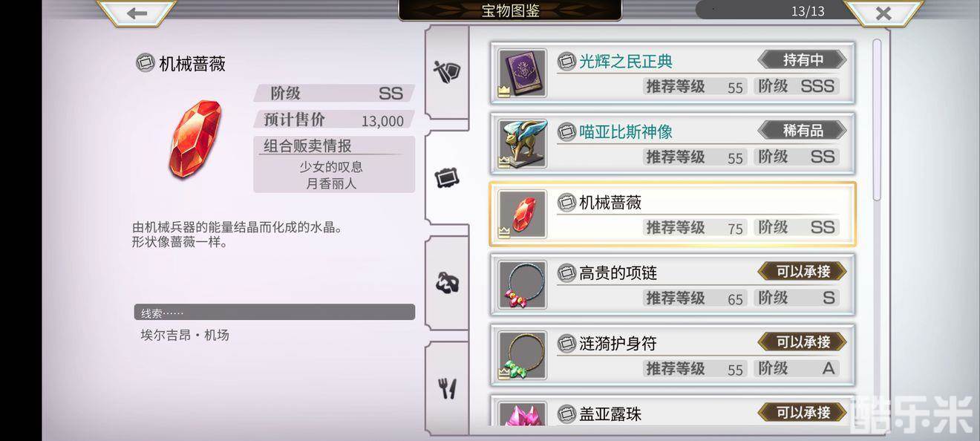980x441 pixels.
Task: Open the 高贵的项链 entry
Action: 673,284
